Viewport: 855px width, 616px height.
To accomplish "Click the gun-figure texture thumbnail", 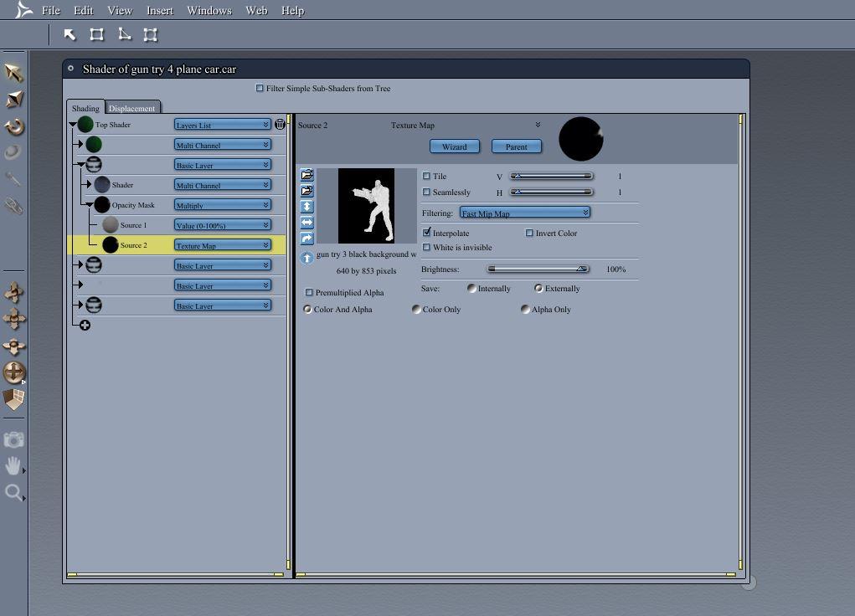I will pos(366,206).
